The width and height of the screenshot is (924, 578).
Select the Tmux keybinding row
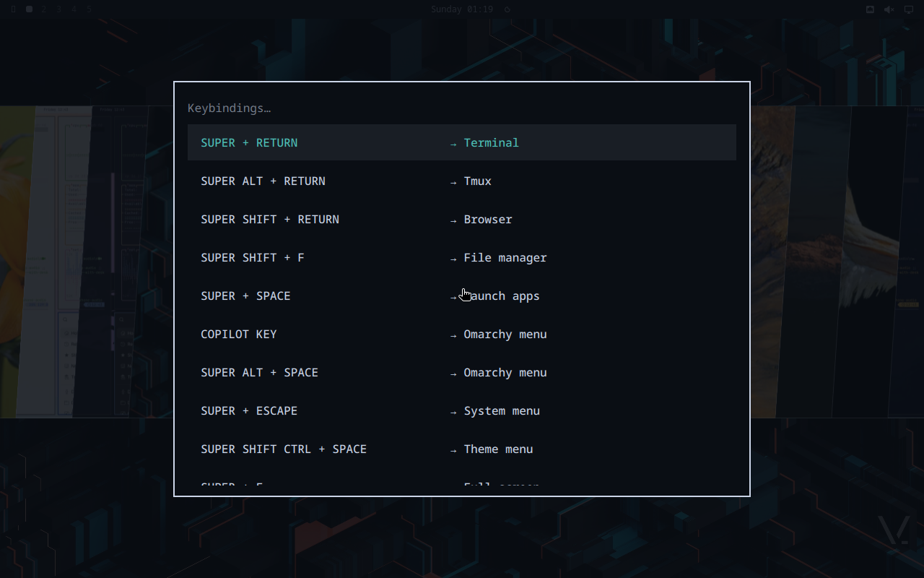(x=462, y=181)
